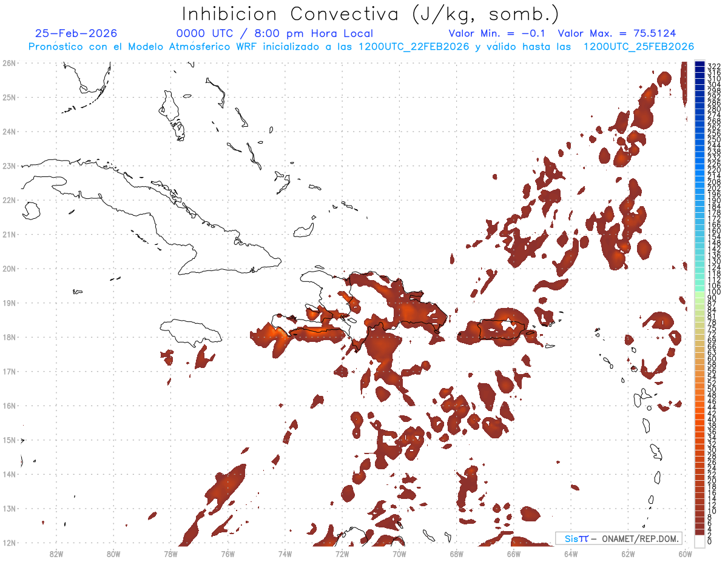
Task: Click the 17N latitude label
Action: coord(9,371)
